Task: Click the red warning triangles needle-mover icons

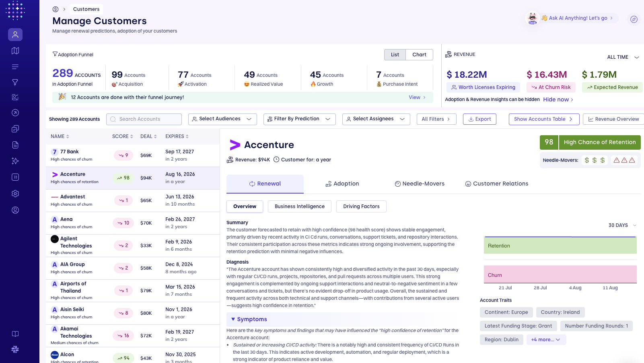Action: (x=624, y=160)
